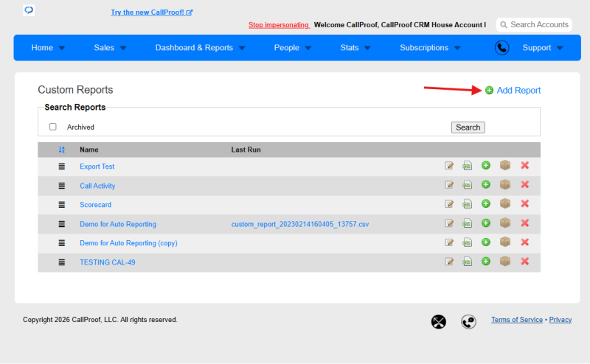This screenshot has width=590, height=364.
Task: Focus the Search Accounts field
Action: pos(534,25)
